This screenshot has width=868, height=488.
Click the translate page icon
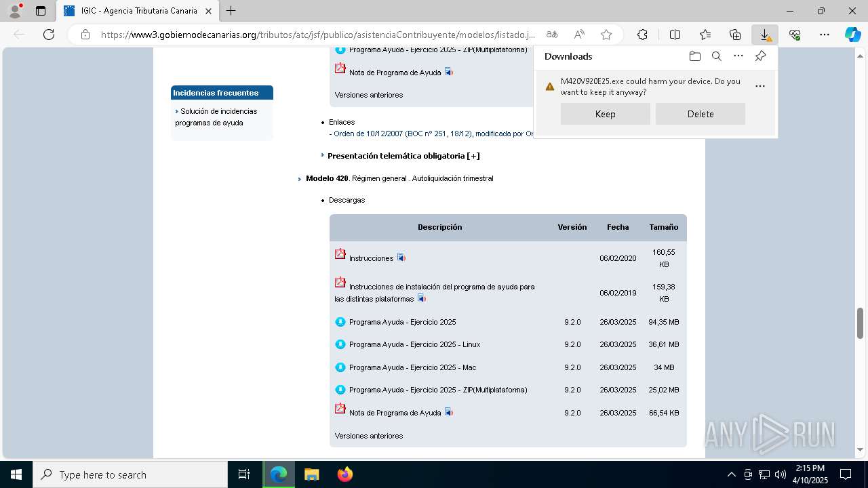click(x=552, y=35)
